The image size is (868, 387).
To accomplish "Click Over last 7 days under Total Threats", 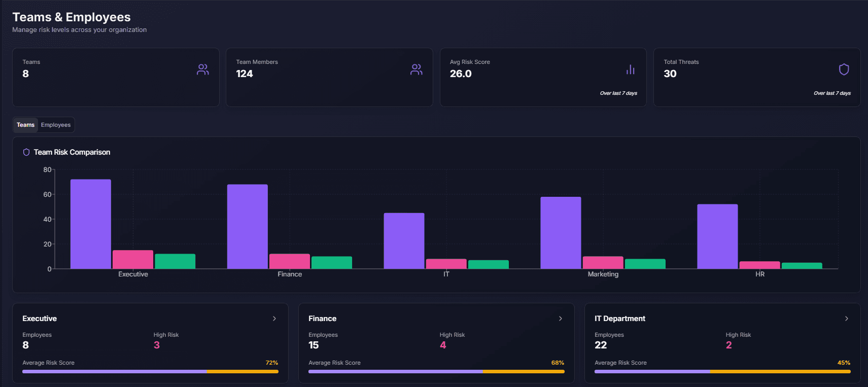I will pos(832,93).
